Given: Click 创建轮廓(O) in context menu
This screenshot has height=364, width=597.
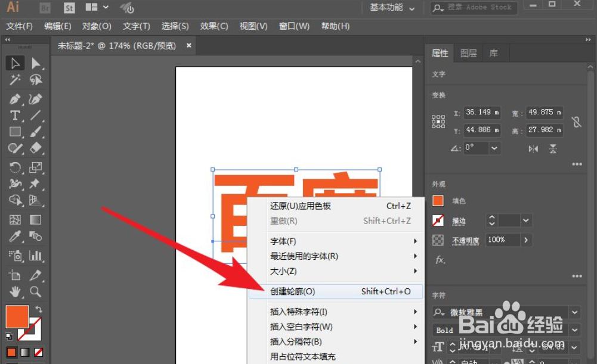Looking at the screenshot, I should coord(336,291).
